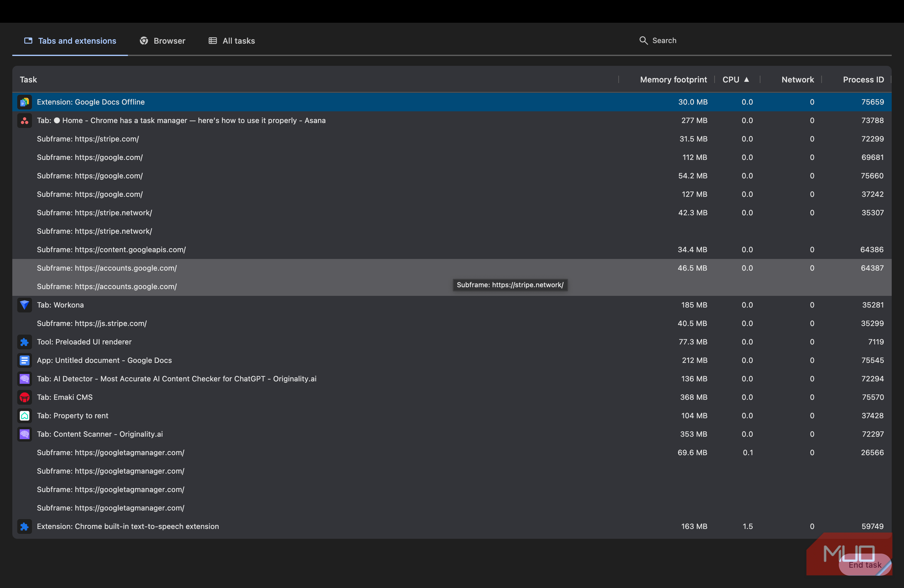The height and width of the screenshot is (588, 904).
Task: Click process ID 26566
Action: [872, 453]
